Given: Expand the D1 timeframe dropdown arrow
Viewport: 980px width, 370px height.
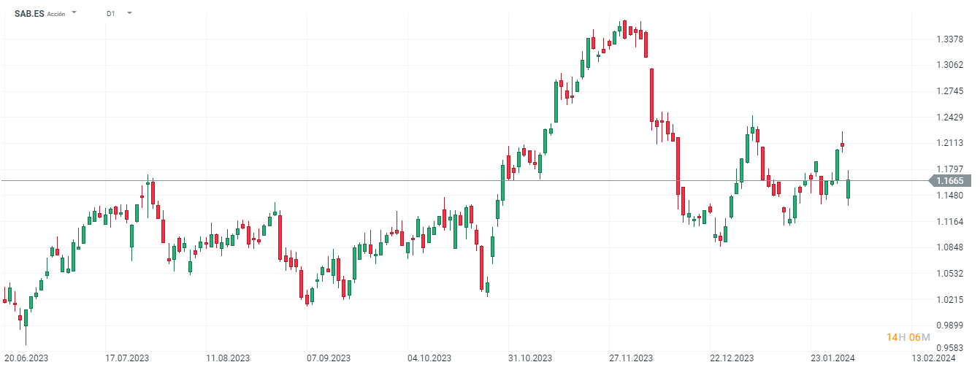Looking at the screenshot, I should (129, 12).
